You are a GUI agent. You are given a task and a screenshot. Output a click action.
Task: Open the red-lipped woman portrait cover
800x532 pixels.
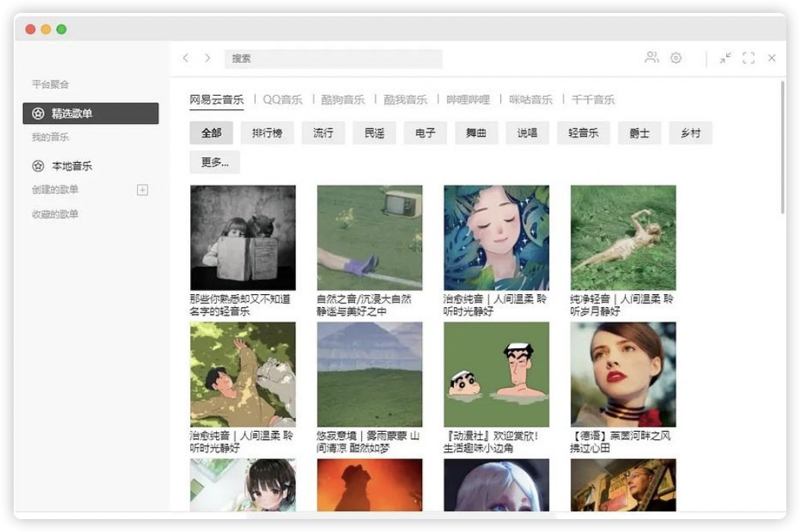(624, 375)
